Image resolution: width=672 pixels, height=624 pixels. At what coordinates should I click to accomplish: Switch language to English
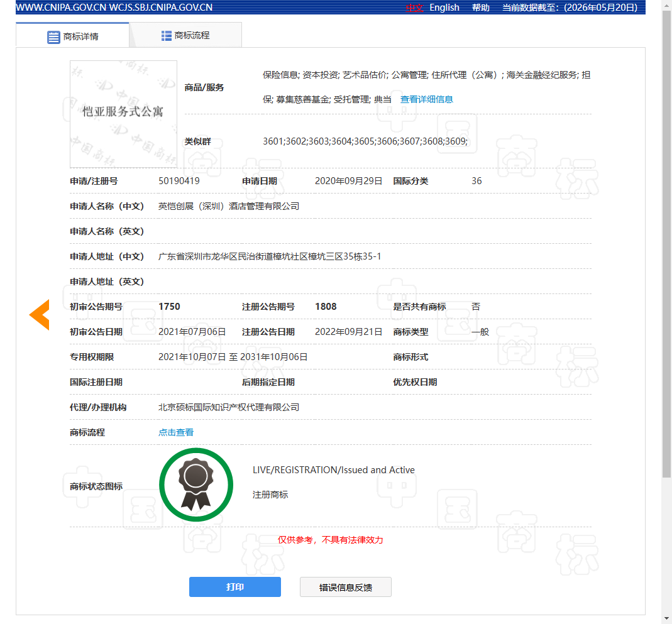(444, 8)
